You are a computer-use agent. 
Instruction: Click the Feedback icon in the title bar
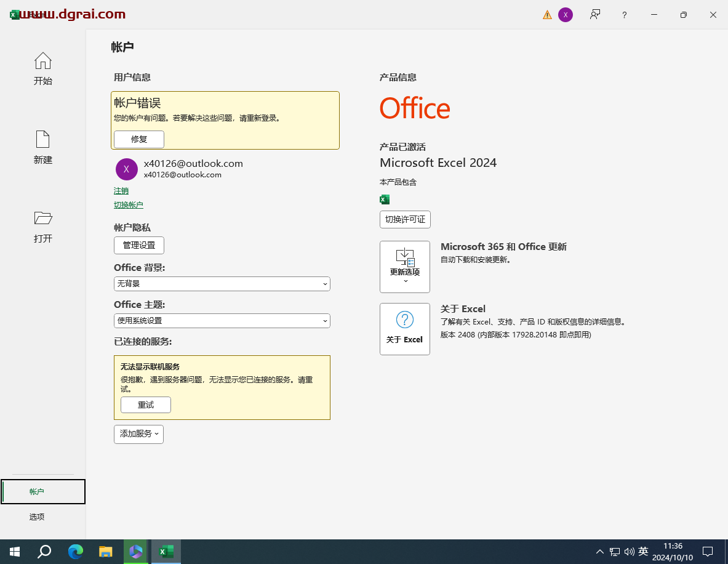[595, 14]
